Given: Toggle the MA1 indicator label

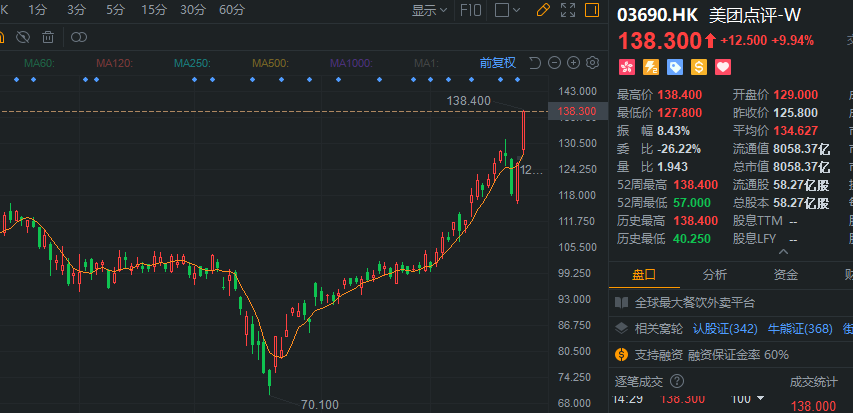Looking at the screenshot, I should (426, 63).
